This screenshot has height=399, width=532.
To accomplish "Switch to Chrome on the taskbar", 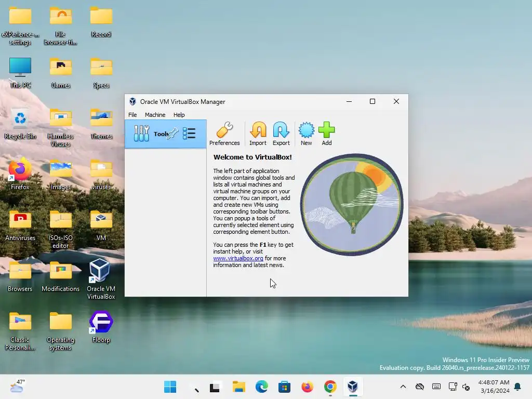I will point(330,387).
